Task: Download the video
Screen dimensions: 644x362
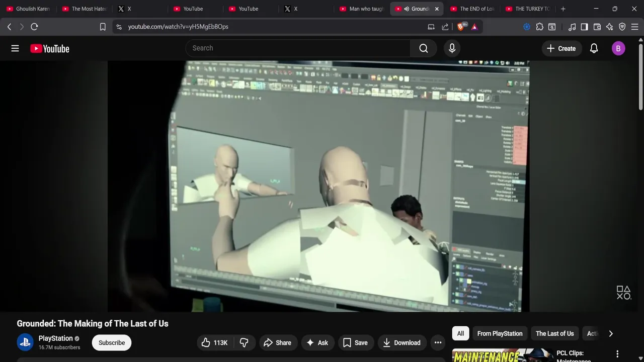Action: point(401,342)
